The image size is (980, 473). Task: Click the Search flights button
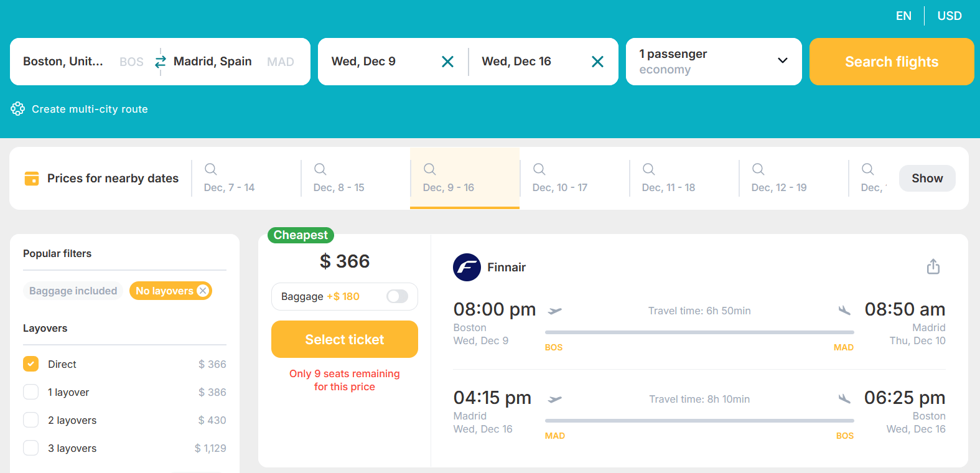click(x=892, y=62)
